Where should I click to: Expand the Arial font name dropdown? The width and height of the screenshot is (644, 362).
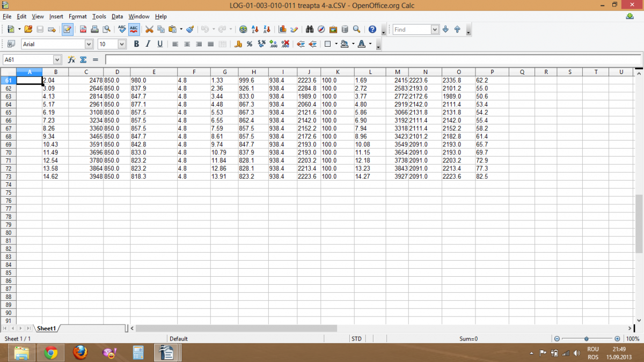89,45
